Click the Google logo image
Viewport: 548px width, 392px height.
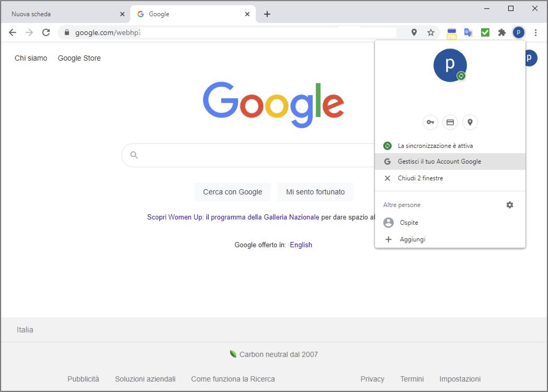pyautogui.click(x=273, y=105)
